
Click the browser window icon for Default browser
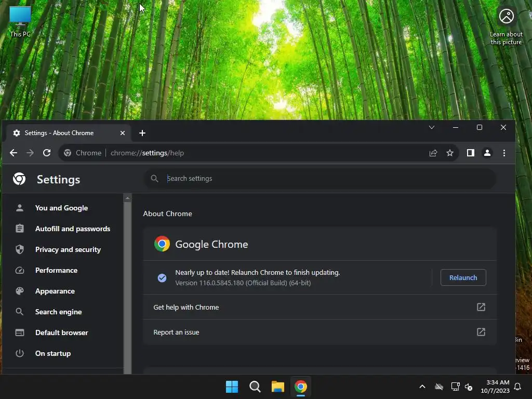tap(20, 332)
